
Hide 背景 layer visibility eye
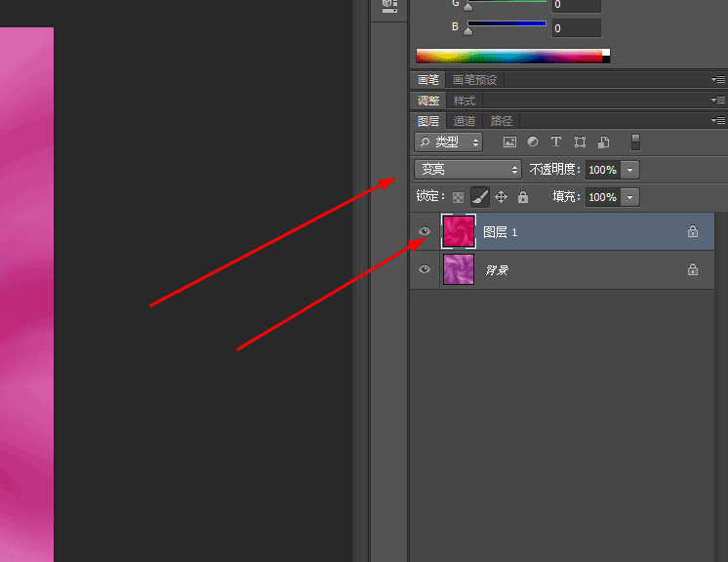tap(424, 269)
